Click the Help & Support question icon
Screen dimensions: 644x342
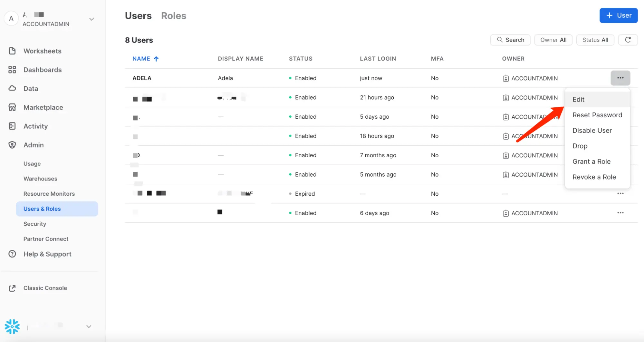[x=12, y=254]
